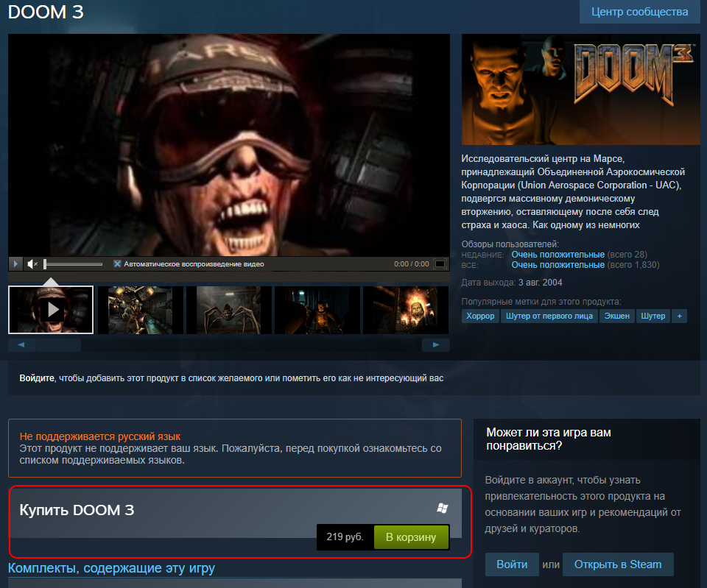
Task: Open the screenshot thumbnail with dark figure
Action: [317, 310]
